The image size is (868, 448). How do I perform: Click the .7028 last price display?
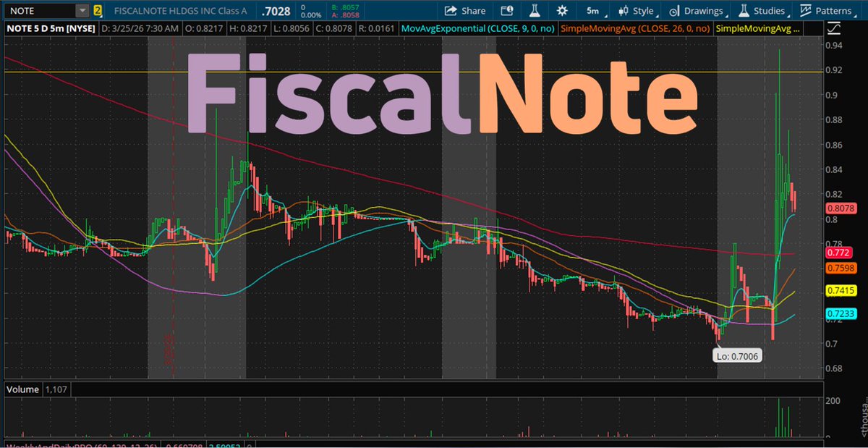tap(277, 11)
